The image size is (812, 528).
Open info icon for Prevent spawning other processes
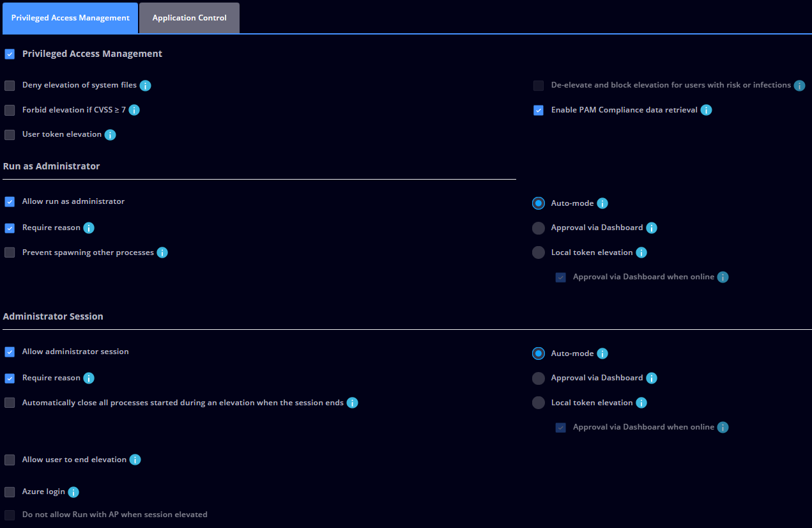pos(162,252)
